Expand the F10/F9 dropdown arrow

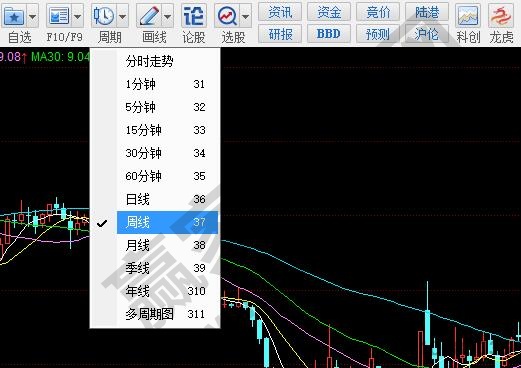[x=77, y=16]
